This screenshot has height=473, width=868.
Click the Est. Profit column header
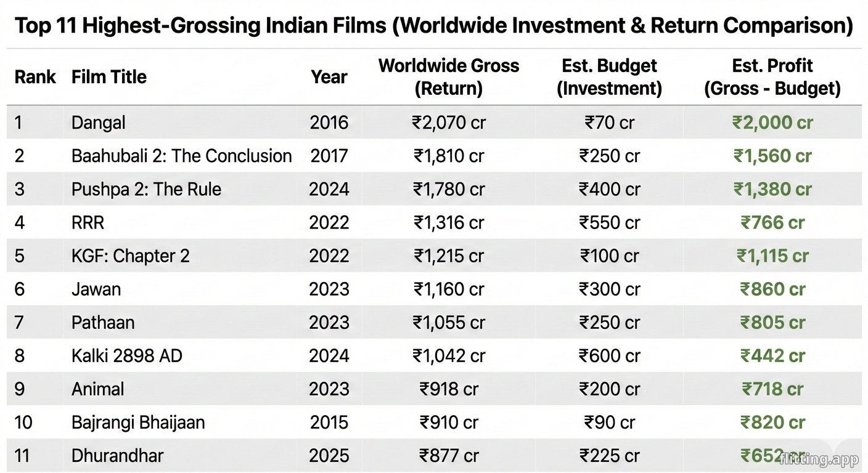tap(772, 77)
